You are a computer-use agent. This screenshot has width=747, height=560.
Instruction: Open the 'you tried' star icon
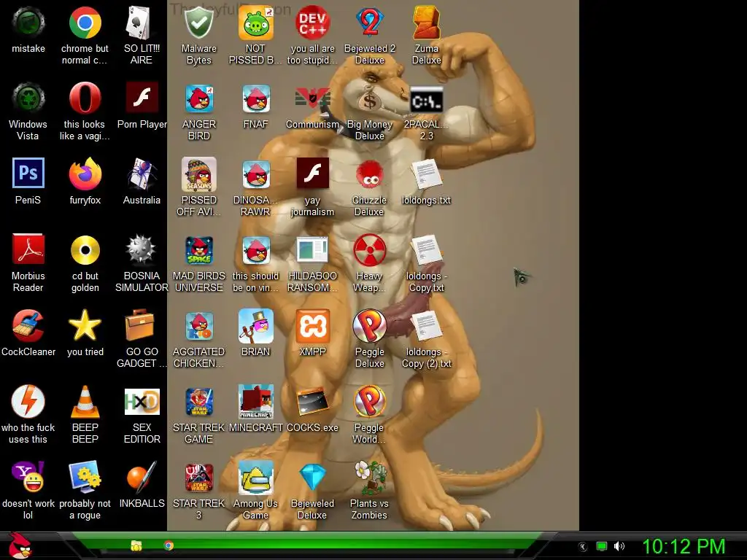pyautogui.click(x=85, y=325)
